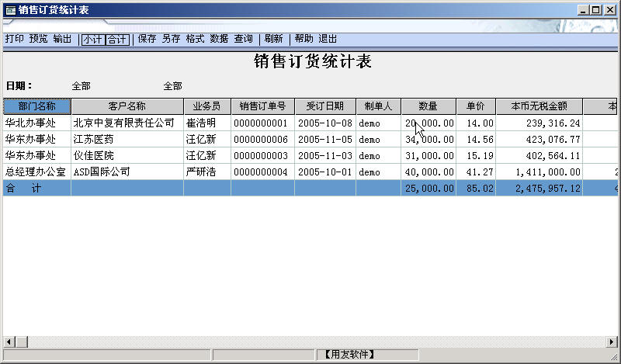Image resolution: width=621 pixels, height=364 pixels.
Task: Click the 数据 toolbar item
Action: tap(219, 39)
